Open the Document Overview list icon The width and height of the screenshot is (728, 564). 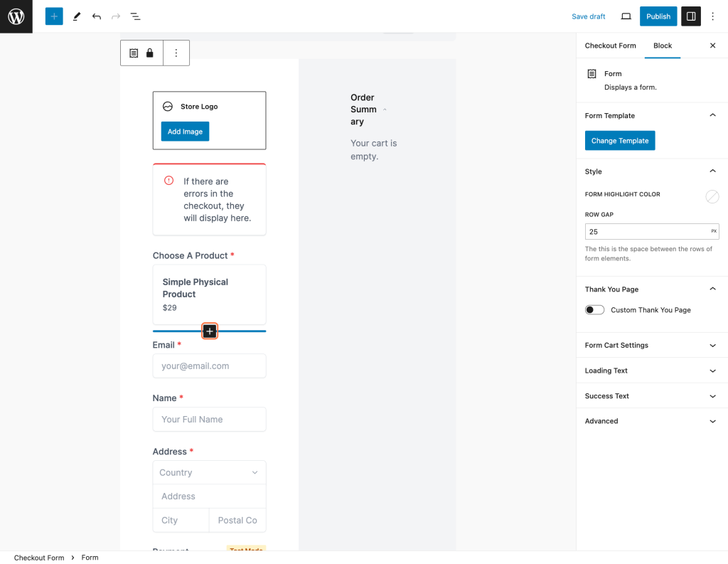click(135, 16)
